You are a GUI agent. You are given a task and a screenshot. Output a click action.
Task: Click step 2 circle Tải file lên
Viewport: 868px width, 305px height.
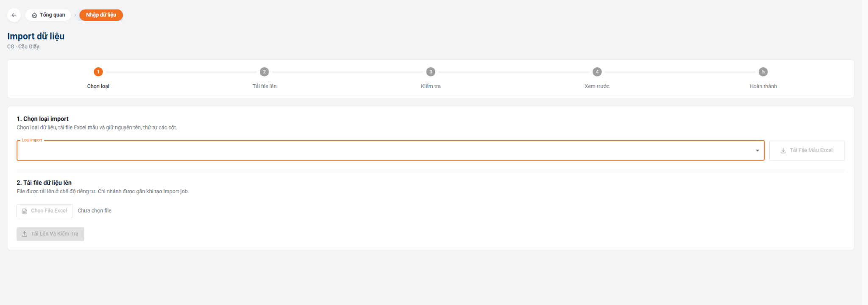[264, 72]
